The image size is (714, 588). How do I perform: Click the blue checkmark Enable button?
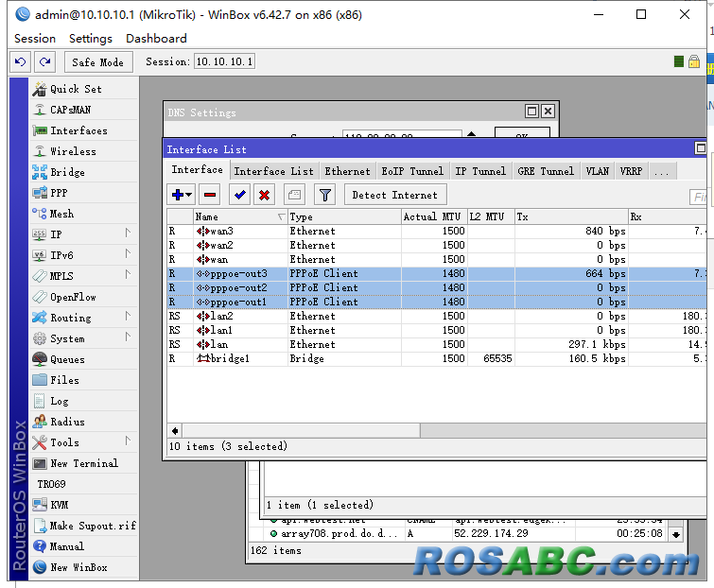239,195
